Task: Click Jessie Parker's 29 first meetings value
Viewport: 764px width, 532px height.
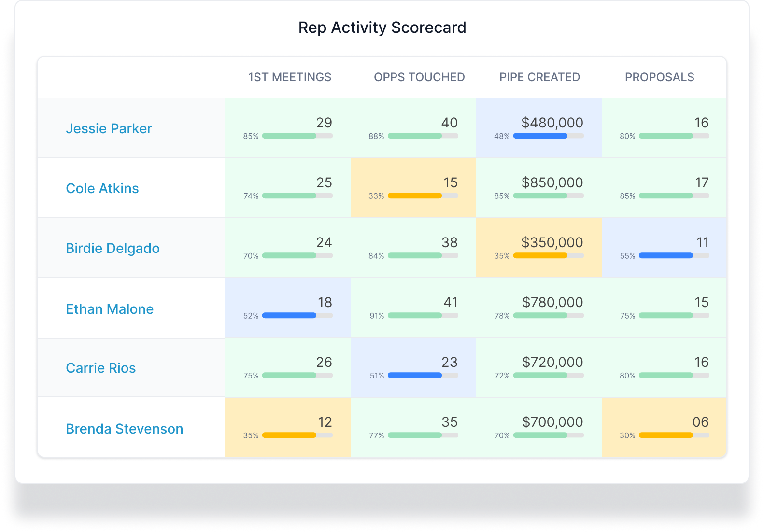Action: coord(324,123)
